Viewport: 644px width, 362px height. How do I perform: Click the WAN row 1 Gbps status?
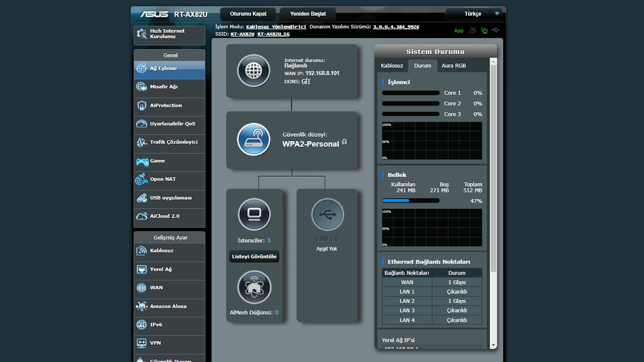pyautogui.click(x=457, y=282)
